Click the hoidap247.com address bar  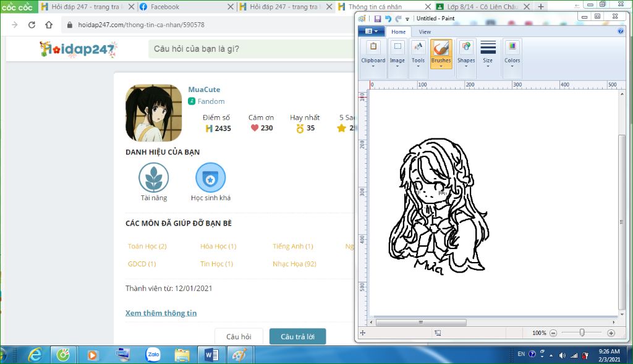208,25
